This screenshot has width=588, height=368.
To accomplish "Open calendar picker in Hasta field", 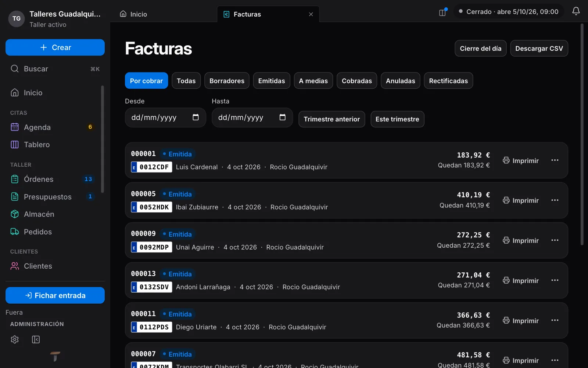I will coord(282,117).
